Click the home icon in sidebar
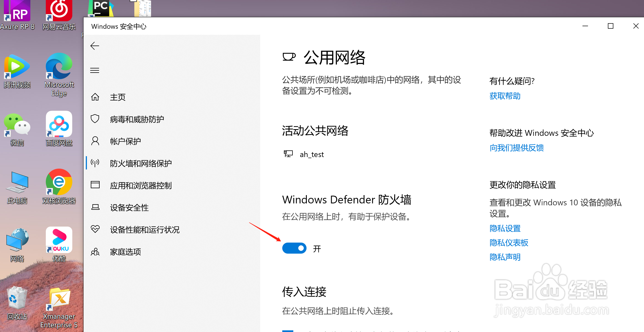 coord(95,97)
